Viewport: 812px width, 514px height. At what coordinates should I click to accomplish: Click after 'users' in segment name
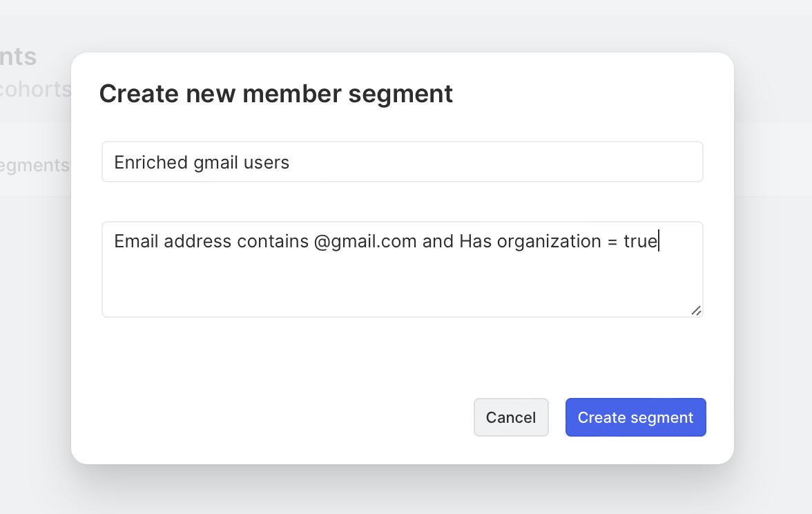pyautogui.click(x=291, y=162)
